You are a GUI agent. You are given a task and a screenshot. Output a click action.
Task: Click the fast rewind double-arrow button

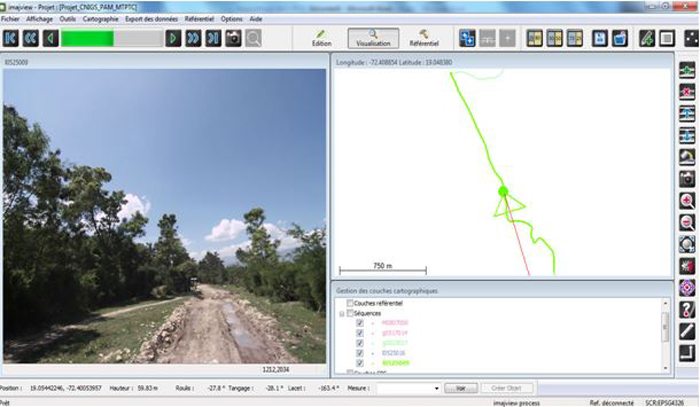(30, 38)
